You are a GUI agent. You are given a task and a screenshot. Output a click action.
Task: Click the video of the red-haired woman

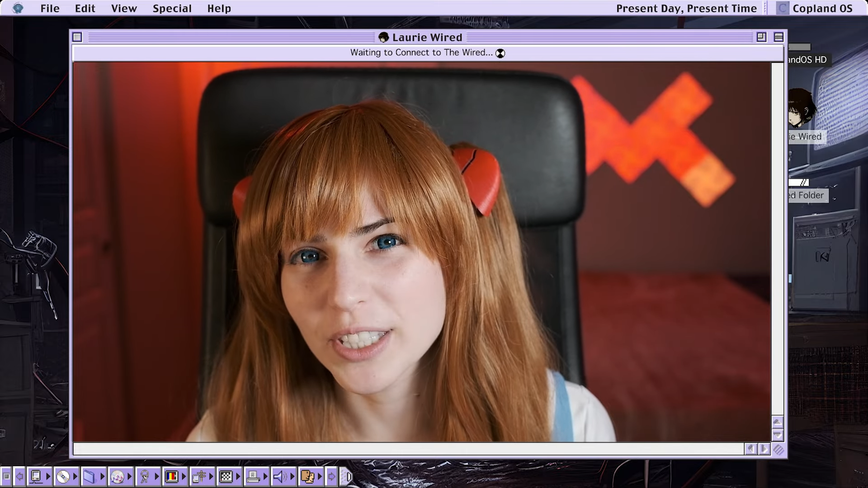pos(422,252)
